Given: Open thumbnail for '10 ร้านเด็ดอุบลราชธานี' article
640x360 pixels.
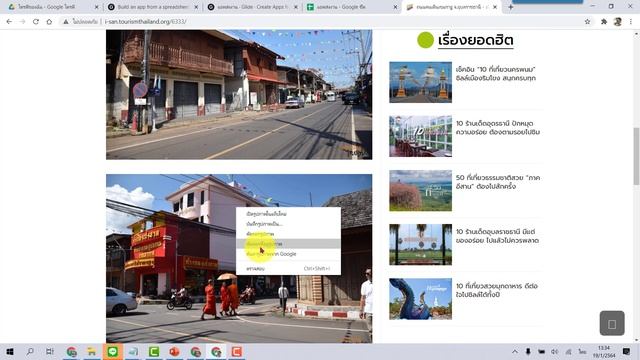Looking at the screenshot, I should (x=420, y=244).
